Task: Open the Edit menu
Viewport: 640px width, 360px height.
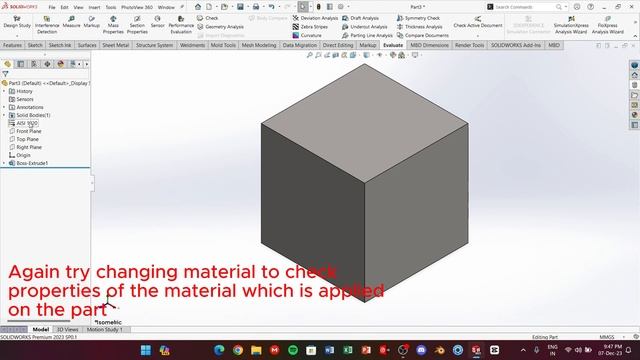Action: tap(64, 7)
